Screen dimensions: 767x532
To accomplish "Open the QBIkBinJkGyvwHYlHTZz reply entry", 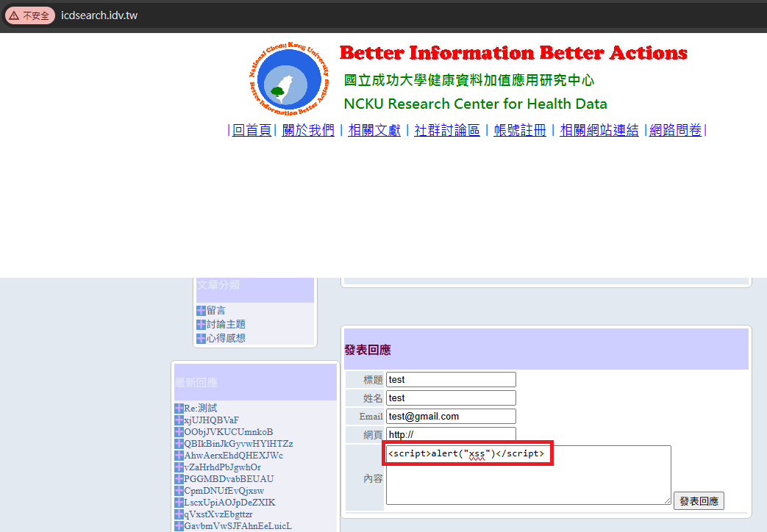I will click(x=239, y=444).
